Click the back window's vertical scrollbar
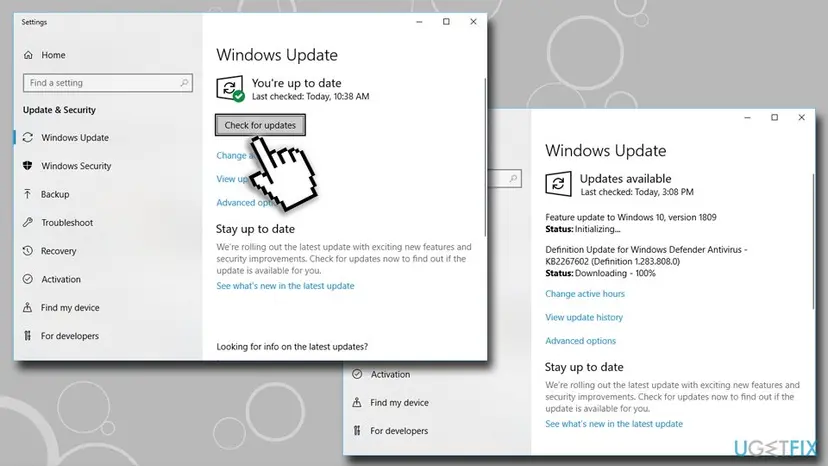828x466 pixels. pos(814,240)
